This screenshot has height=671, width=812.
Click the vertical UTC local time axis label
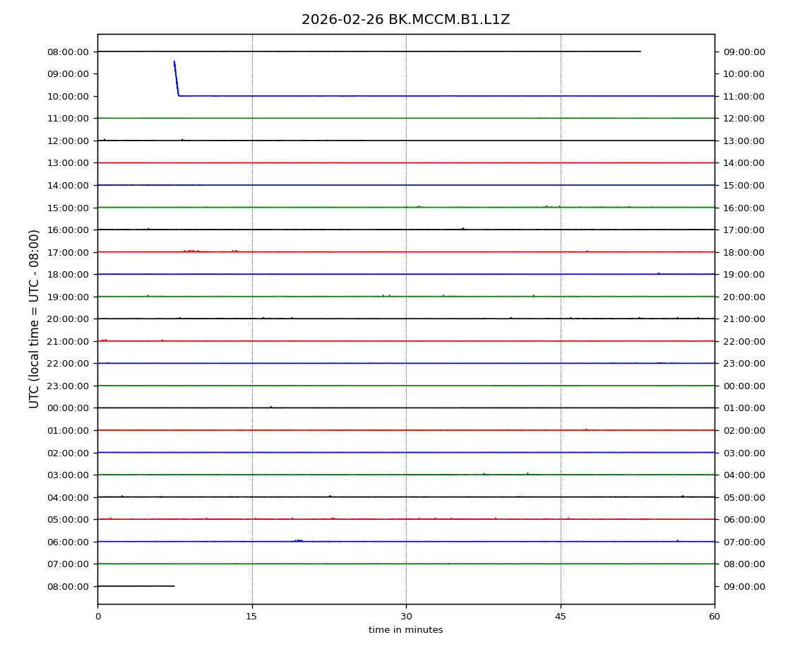[35, 319]
